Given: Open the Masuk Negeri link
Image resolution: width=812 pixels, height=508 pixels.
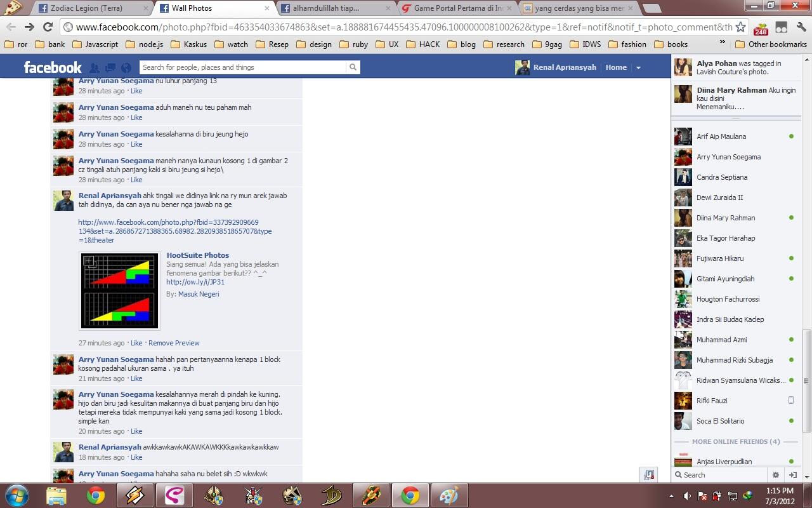Looking at the screenshot, I should 199,294.
